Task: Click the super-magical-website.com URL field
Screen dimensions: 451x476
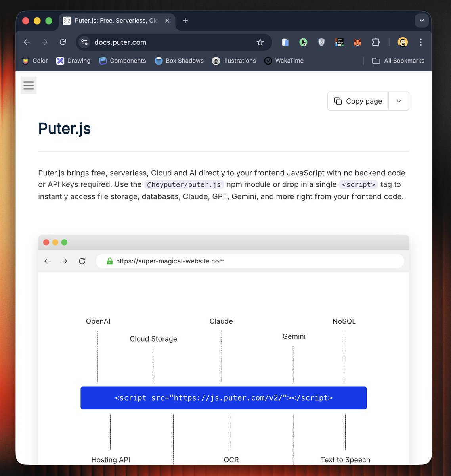Action: pos(250,261)
